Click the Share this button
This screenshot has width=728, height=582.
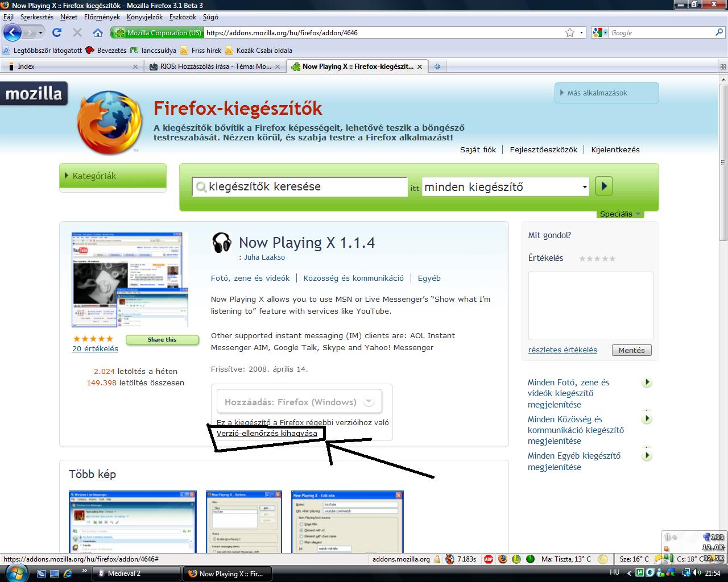(x=162, y=339)
